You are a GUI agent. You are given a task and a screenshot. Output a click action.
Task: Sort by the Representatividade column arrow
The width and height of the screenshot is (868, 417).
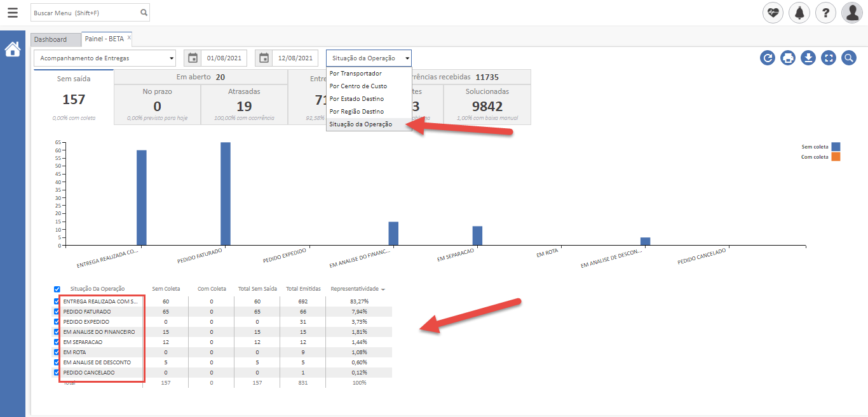[383, 289]
